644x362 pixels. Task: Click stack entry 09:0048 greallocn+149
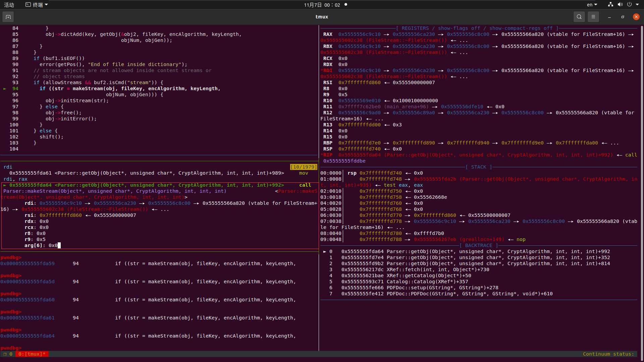click(459, 239)
